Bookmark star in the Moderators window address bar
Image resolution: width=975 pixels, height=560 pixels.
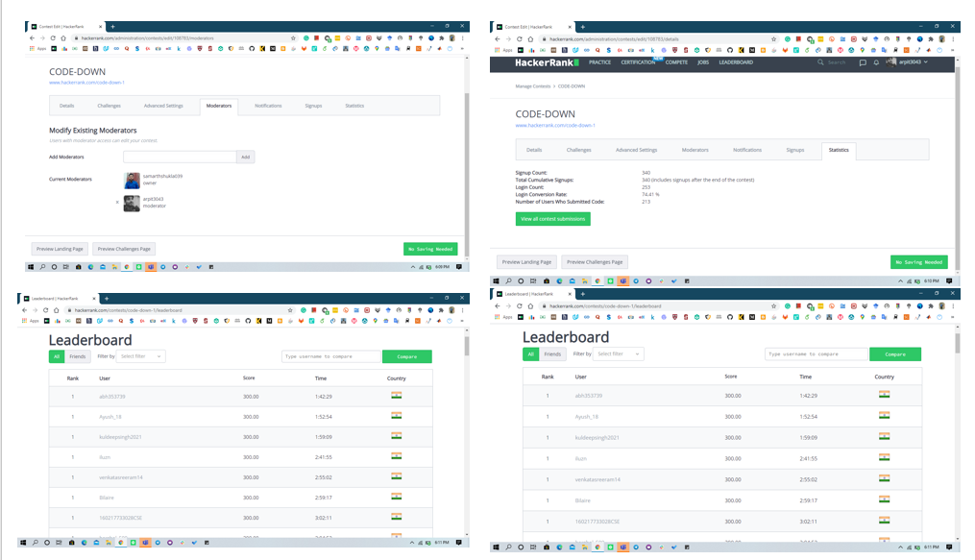(x=294, y=37)
